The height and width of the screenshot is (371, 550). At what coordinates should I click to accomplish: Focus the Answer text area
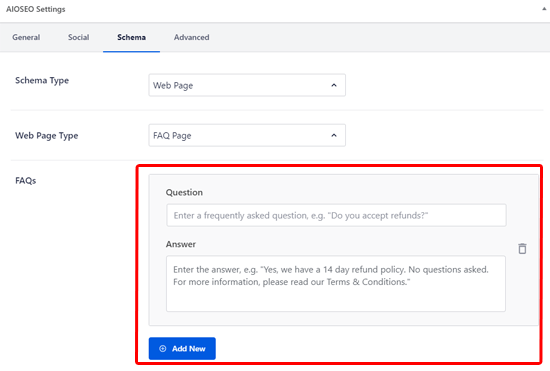pos(336,284)
